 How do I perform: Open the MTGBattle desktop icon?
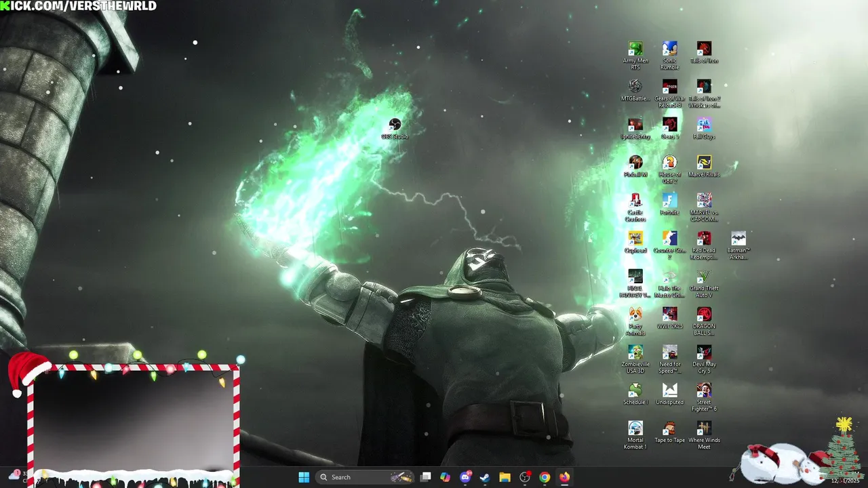click(x=635, y=90)
